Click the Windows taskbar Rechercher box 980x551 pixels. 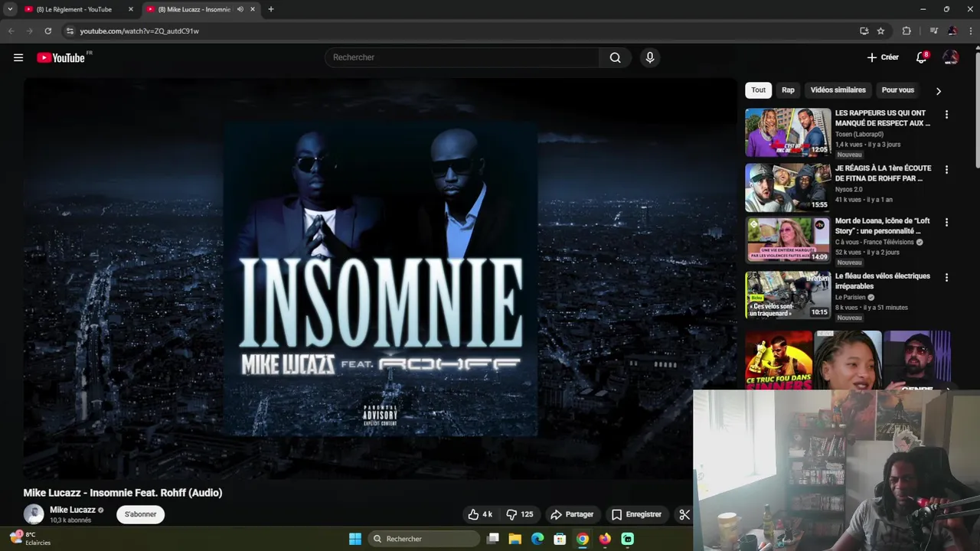coord(423,539)
